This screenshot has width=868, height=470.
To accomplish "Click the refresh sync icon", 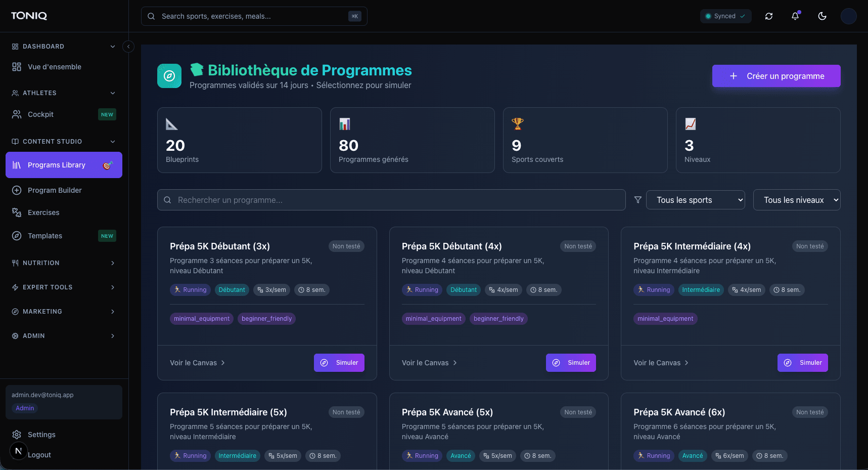I will click(x=769, y=16).
